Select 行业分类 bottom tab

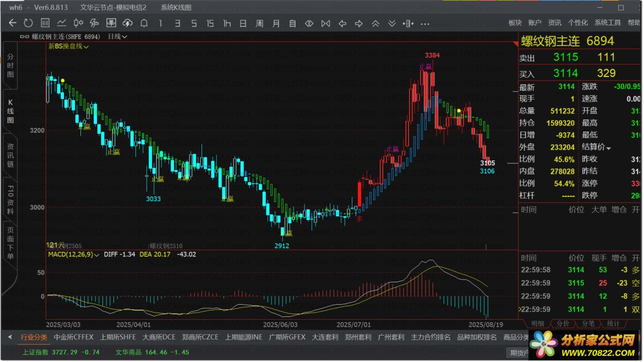tap(34, 337)
